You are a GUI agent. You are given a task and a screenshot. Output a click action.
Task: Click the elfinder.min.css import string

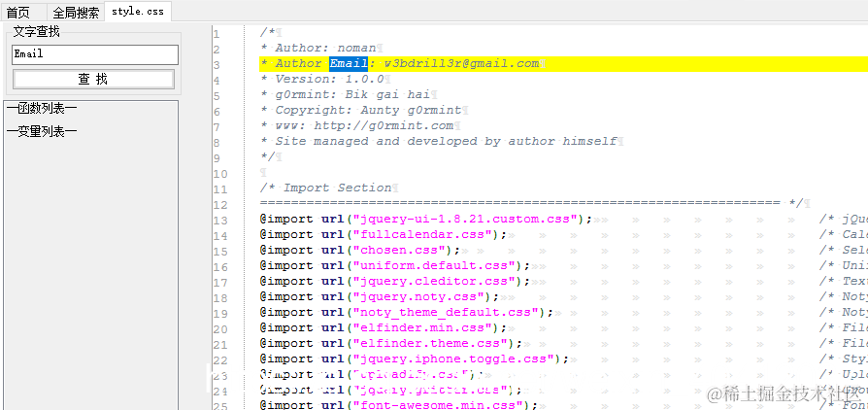[x=426, y=327]
